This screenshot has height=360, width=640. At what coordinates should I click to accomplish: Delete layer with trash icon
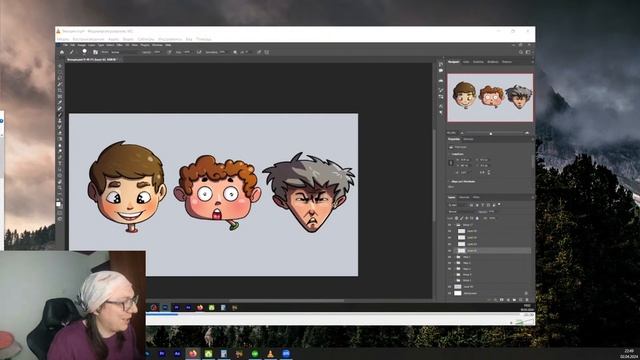pos(527,300)
